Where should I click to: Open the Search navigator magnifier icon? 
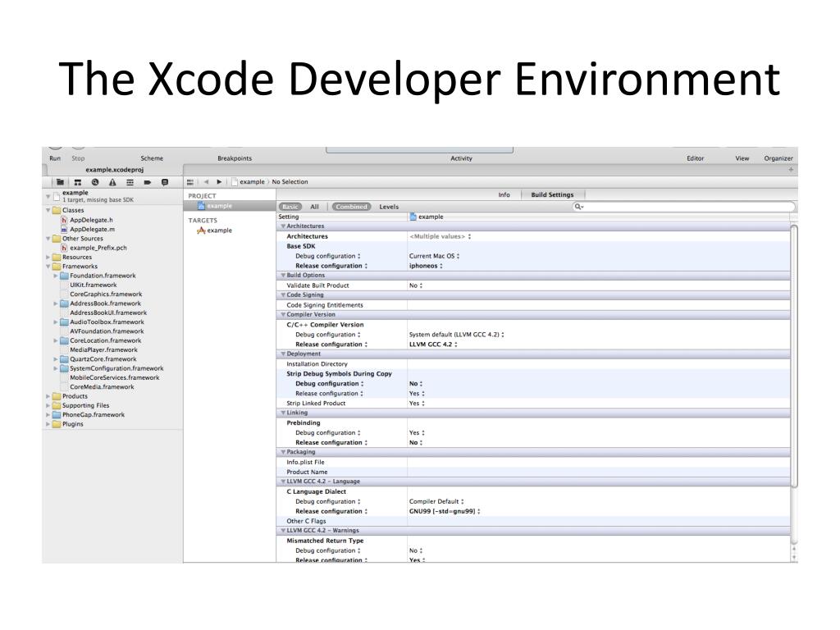[x=95, y=182]
